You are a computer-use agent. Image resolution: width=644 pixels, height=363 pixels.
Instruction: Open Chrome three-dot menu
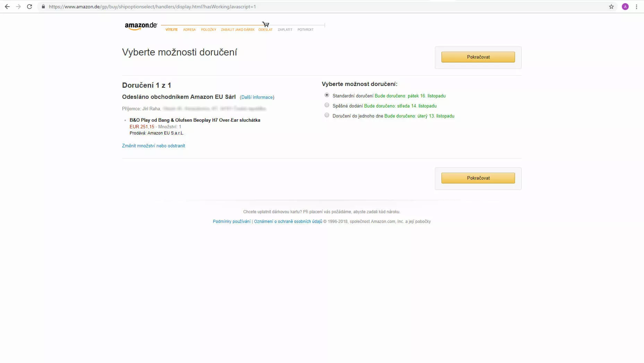point(636,7)
